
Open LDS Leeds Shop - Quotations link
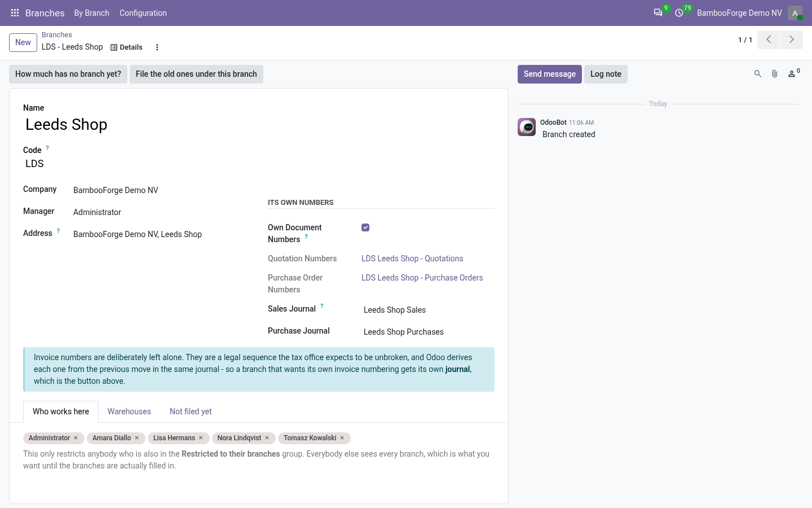pyautogui.click(x=412, y=259)
